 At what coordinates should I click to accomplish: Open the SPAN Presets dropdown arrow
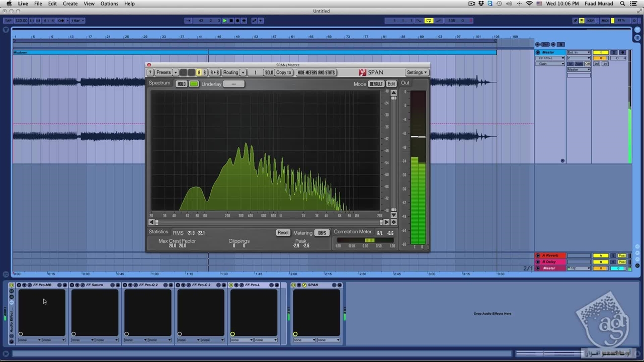pyautogui.click(x=175, y=72)
